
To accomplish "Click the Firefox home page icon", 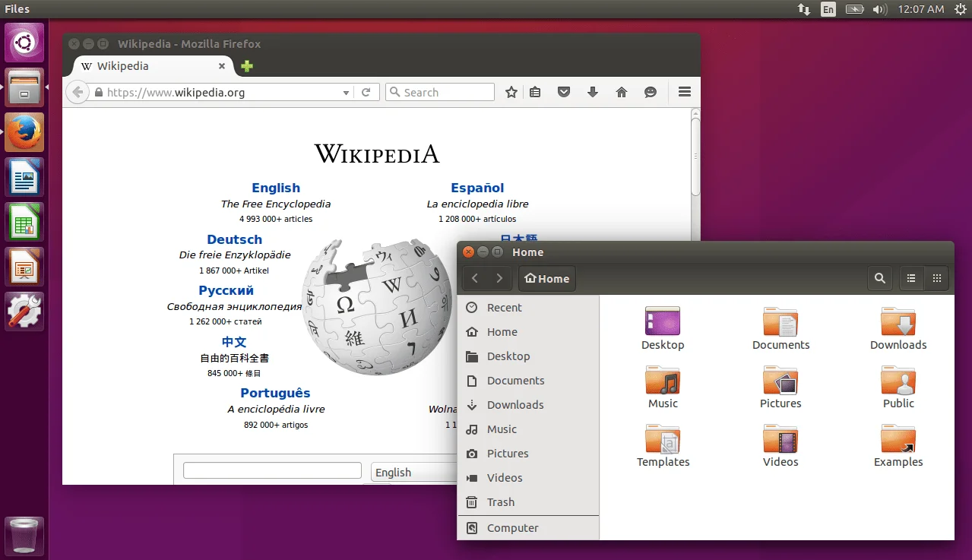I will [622, 92].
